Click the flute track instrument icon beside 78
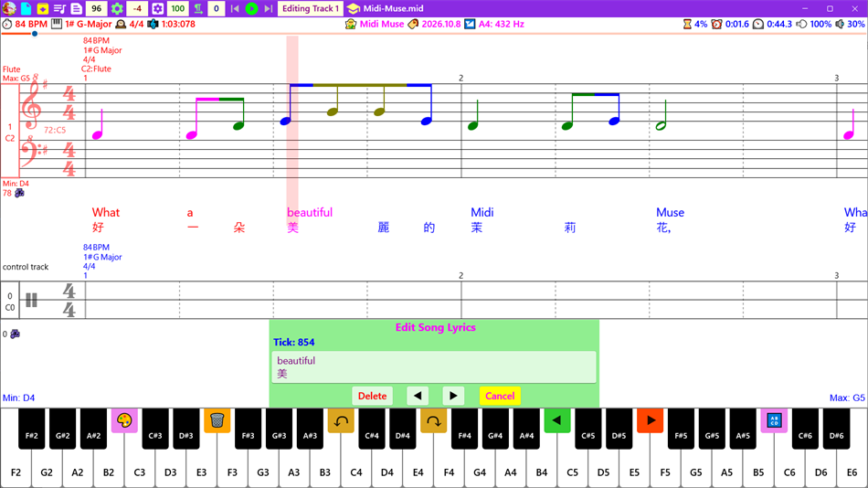Viewport: 868px width, 488px height. point(19,193)
